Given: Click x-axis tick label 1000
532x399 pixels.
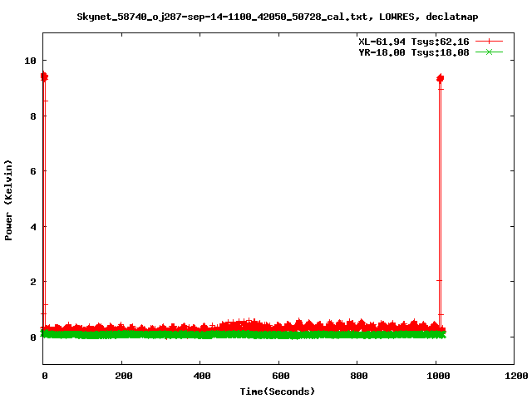Looking at the screenshot, I should pyautogui.click(x=437, y=376).
